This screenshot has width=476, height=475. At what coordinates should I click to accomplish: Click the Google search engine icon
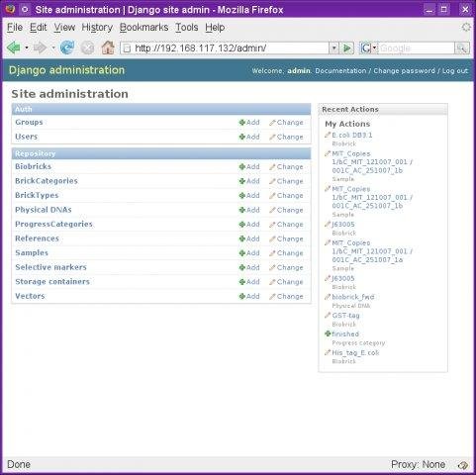[366, 48]
